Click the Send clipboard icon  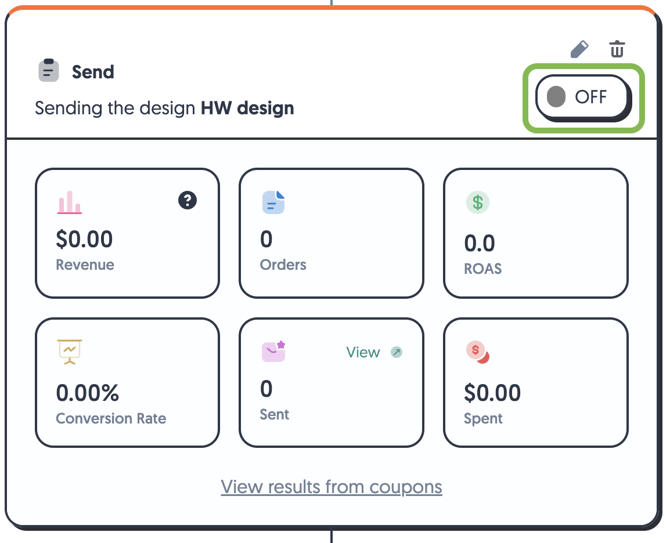point(49,70)
